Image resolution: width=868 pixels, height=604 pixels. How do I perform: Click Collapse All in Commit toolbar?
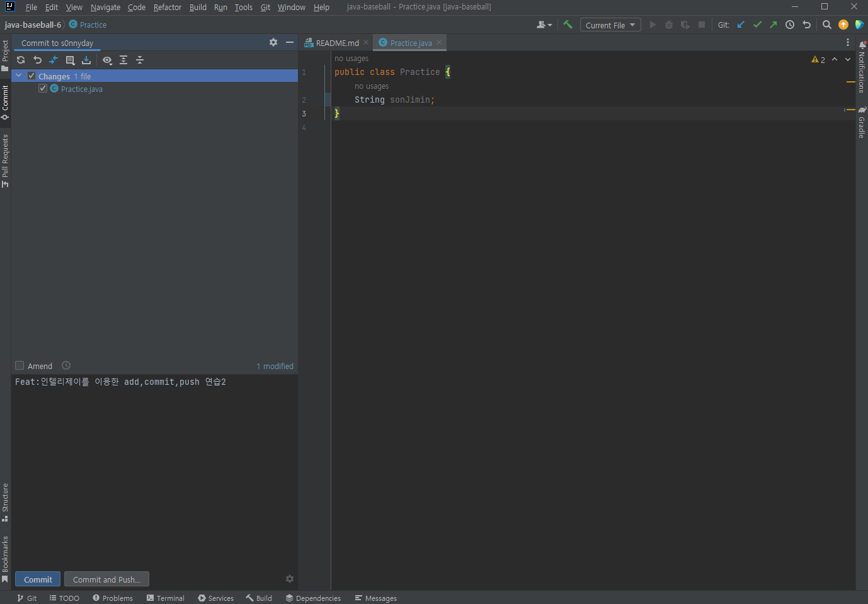pyautogui.click(x=140, y=60)
